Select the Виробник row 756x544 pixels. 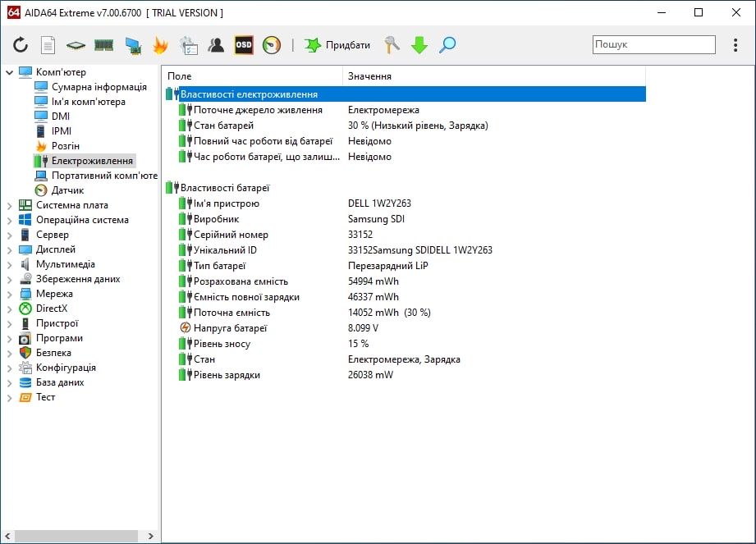pos(405,219)
